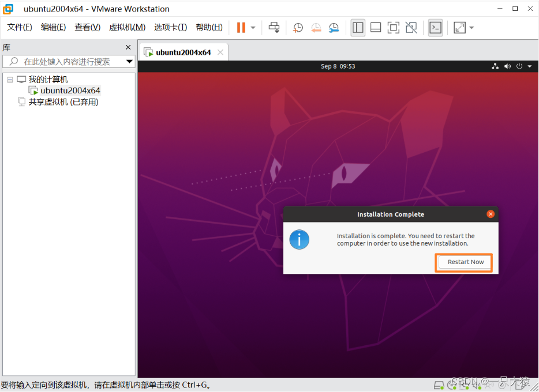
Task: Open the stretch display dropdown arrow
Action: click(x=471, y=28)
